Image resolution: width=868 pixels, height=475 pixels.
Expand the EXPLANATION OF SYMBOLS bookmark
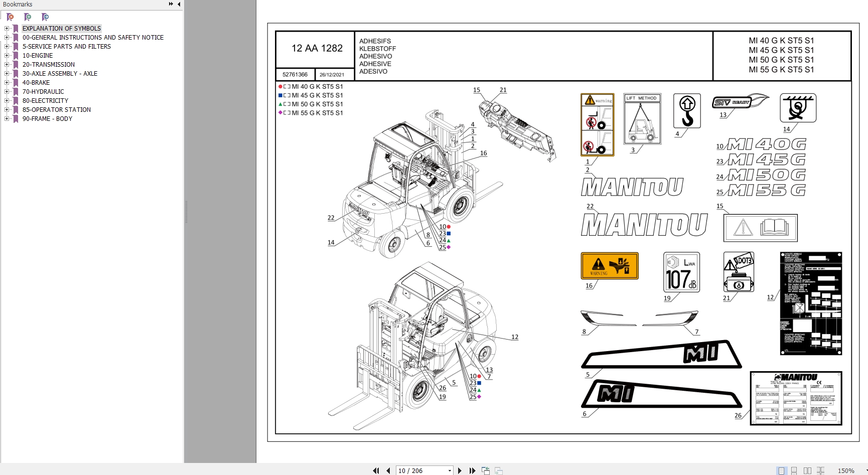click(x=7, y=29)
